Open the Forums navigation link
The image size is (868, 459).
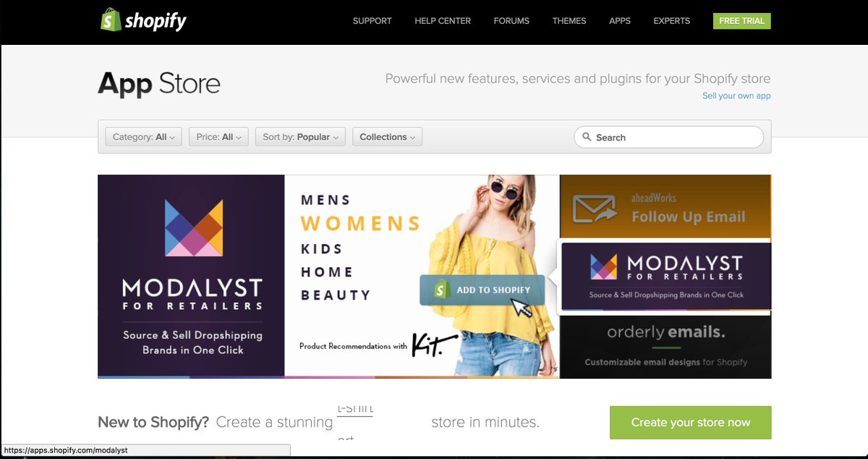(511, 21)
